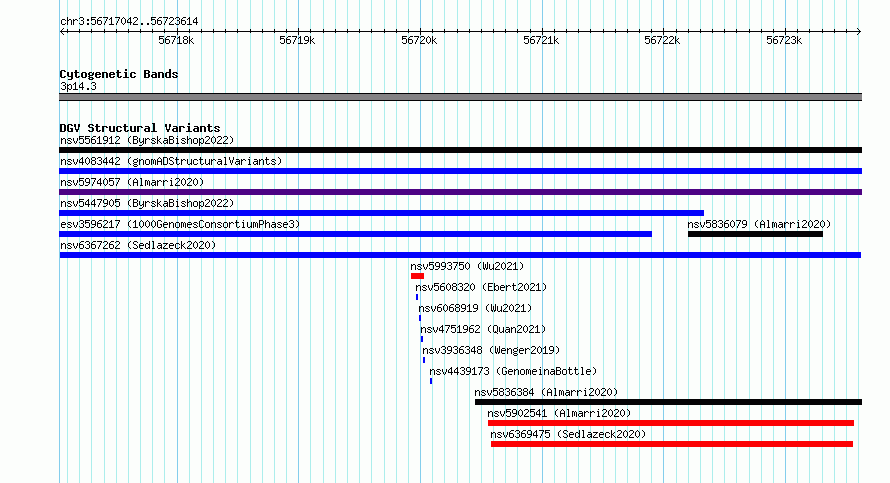Select the gray 3p14.3 cytogenetic band bar
The height and width of the screenshot is (483, 890).
tap(460, 97)
